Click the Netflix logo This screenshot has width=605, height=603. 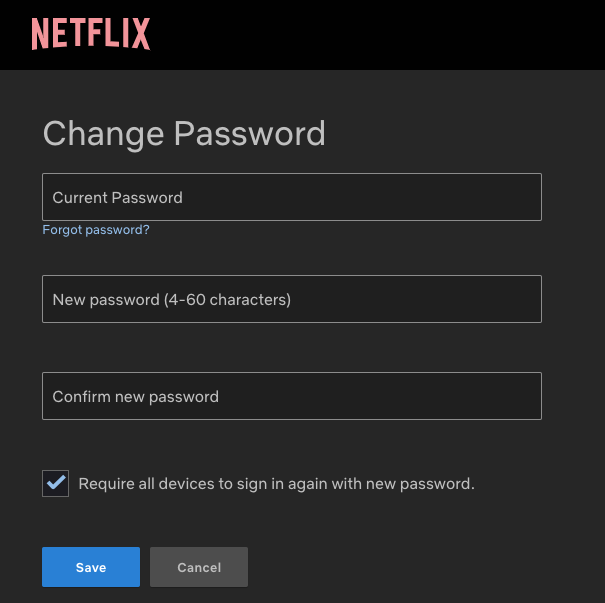[x=90, y=34]
